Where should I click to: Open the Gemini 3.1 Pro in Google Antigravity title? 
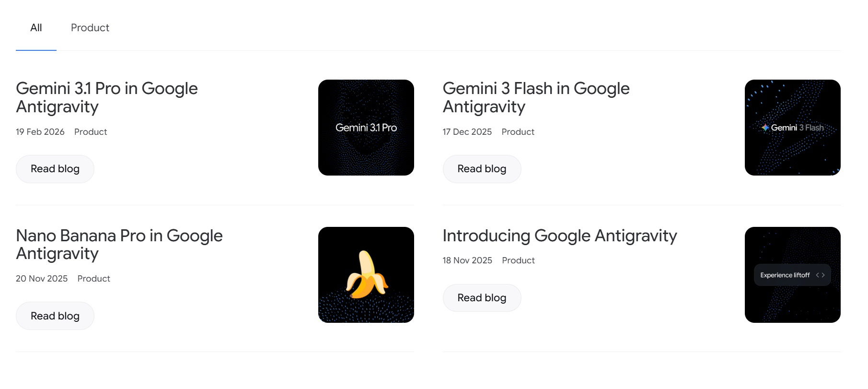[x=107, y=97]
